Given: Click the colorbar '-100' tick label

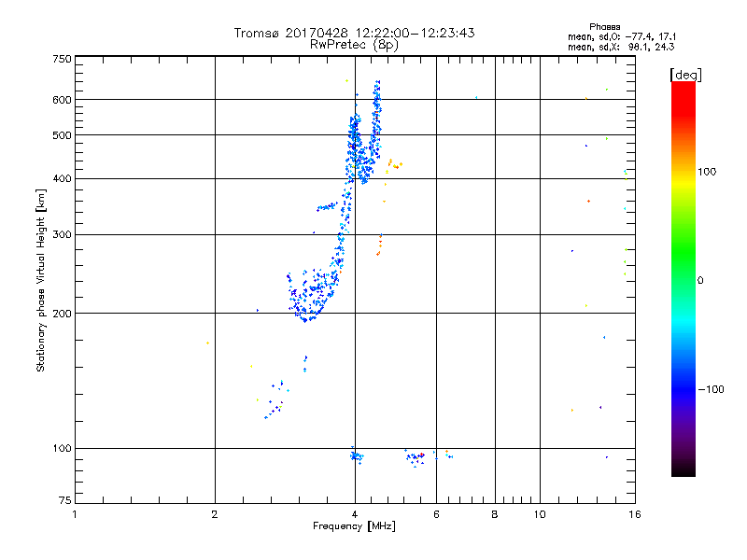Looking at the screenshot, I should [x=711, y=389].
